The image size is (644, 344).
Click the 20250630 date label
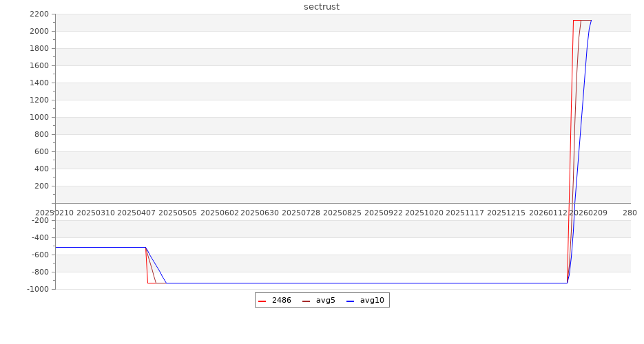click(x=260, y=213)
